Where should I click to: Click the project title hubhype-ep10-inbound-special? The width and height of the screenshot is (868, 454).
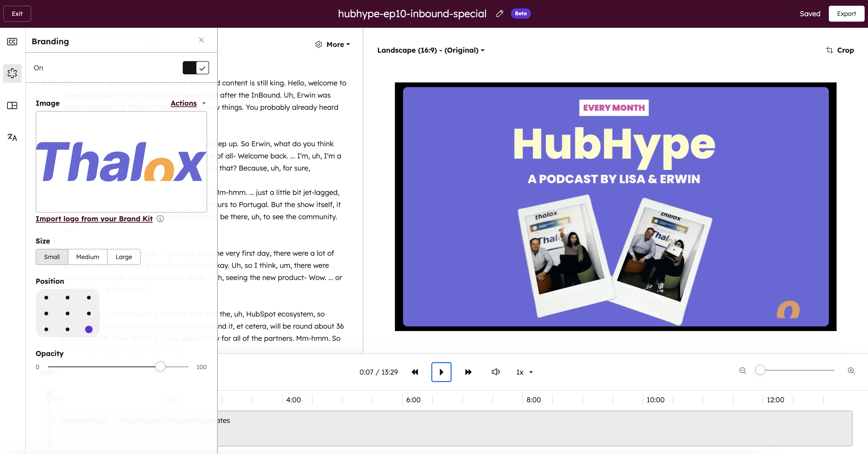412,14
